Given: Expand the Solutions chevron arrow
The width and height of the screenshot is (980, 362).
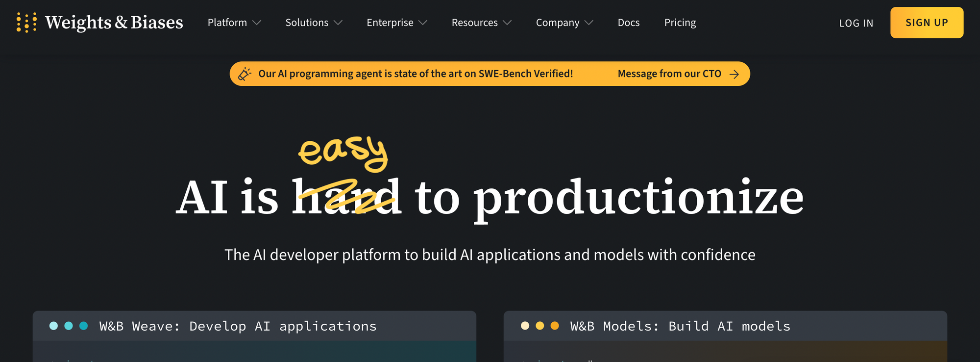Looking at the screenshot, I should (338, 23).
